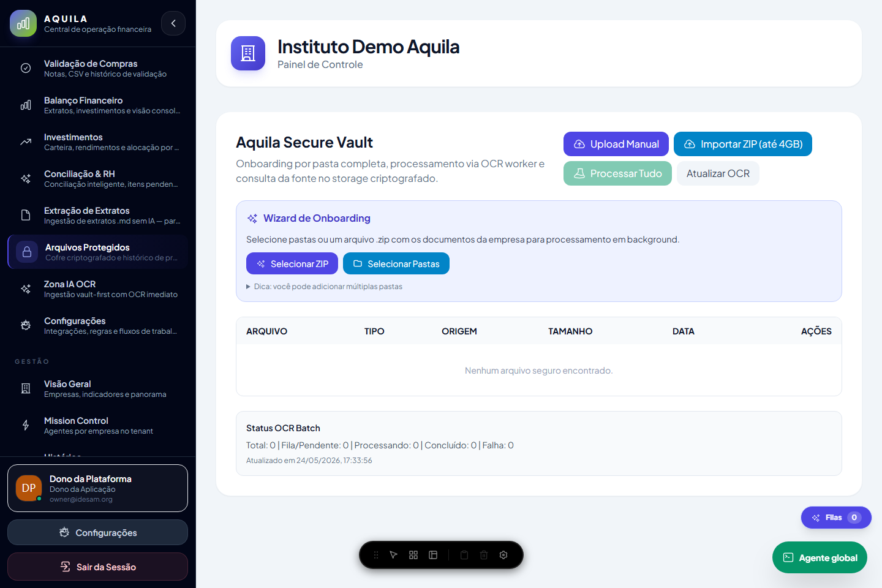Click the bottom Configurações button in the sidebar

click(98, 532)
